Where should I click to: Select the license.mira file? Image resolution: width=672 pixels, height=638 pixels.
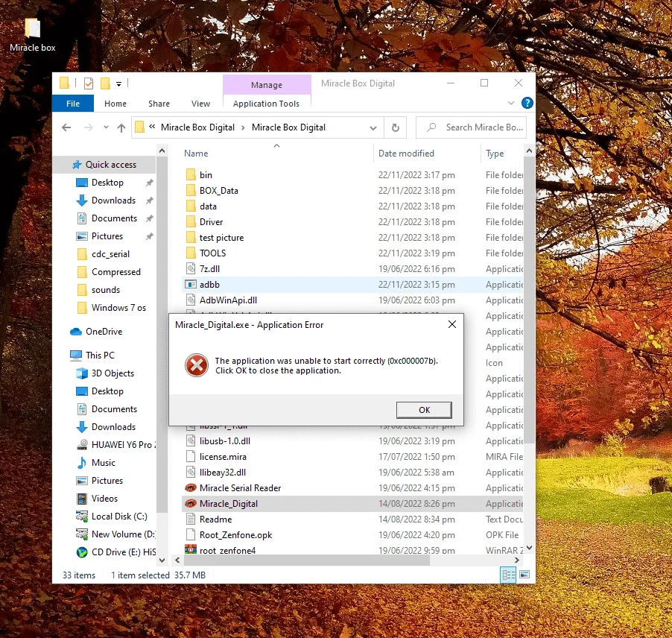point(223,457)
